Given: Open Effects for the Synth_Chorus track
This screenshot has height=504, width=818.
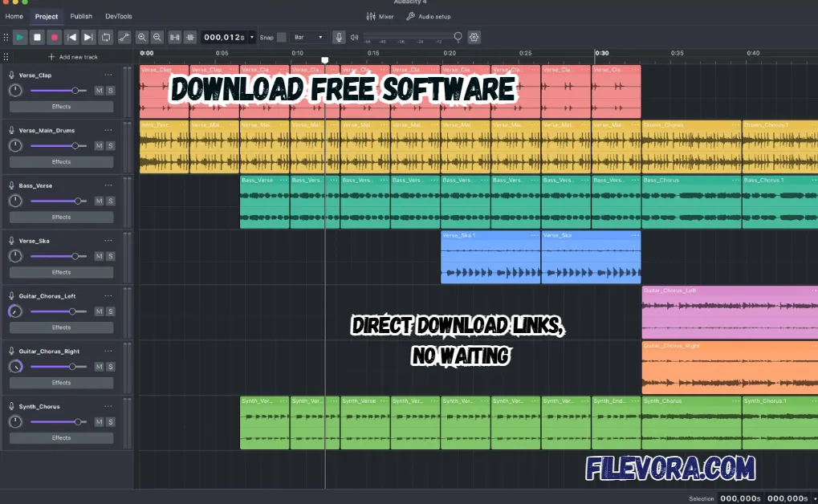Looking at the screenshot, I should click(61, 438).
